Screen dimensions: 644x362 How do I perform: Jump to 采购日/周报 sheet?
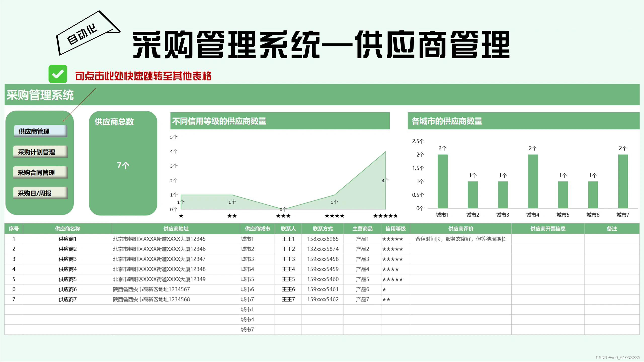[41, 193]
